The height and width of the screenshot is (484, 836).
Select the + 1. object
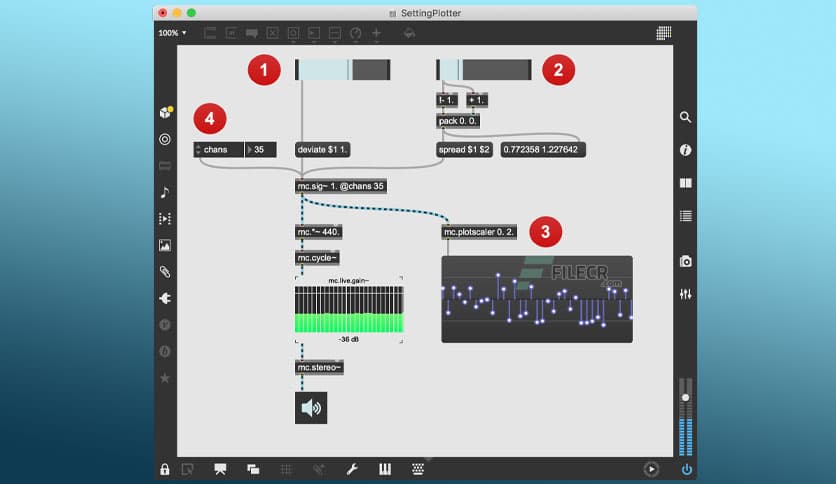(477, 100)
